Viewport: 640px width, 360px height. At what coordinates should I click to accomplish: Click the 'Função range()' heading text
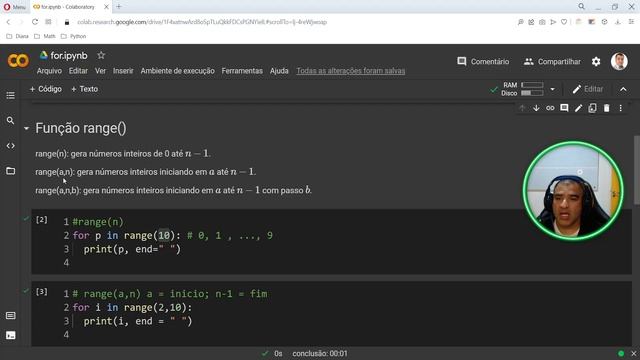[x=81, y=129]
